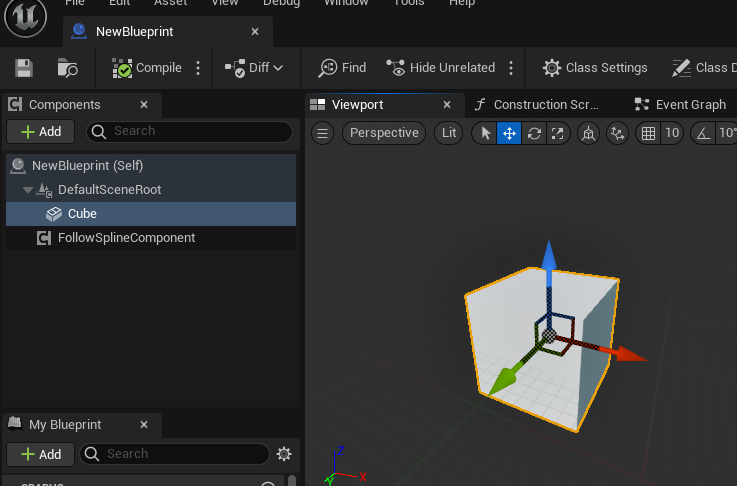This screenshot has width=737, height=486.
Task: Open the Window menu
Action: click(x=346, y=3)
